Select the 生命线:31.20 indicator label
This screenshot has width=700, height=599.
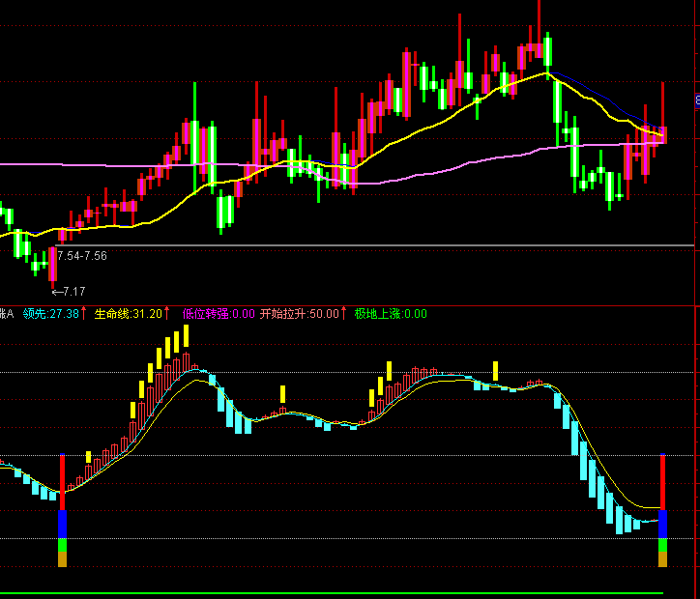point(129,314)
